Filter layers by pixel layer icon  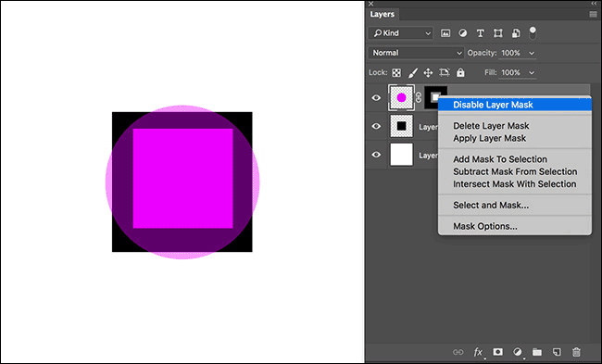[x=445, y=33]
